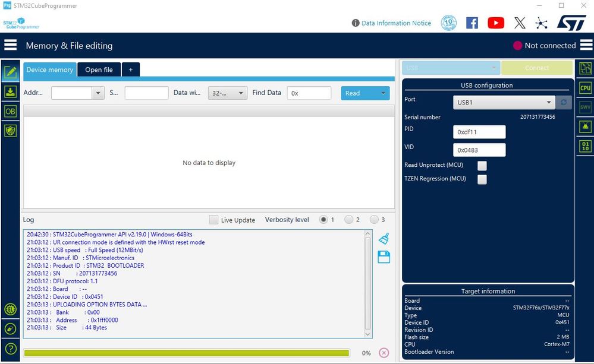Open the USB1 port dropdown
594x364 pixels.
(504, 102)
